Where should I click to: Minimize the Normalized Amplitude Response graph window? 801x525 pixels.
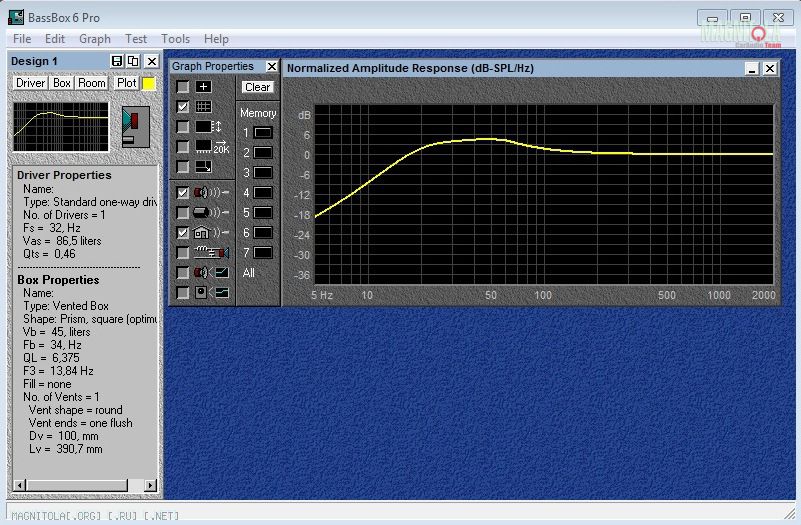point(751,68)
